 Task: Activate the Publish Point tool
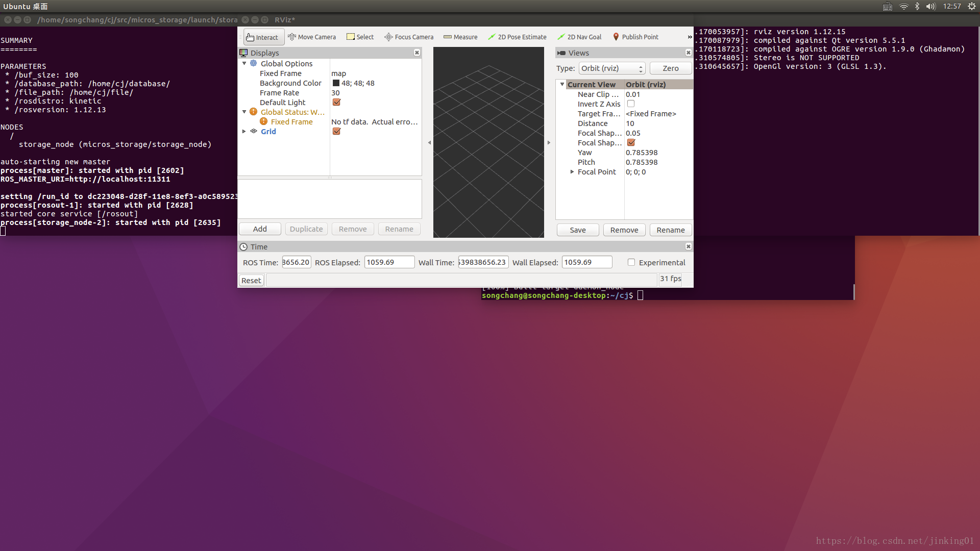click(635, 37)
